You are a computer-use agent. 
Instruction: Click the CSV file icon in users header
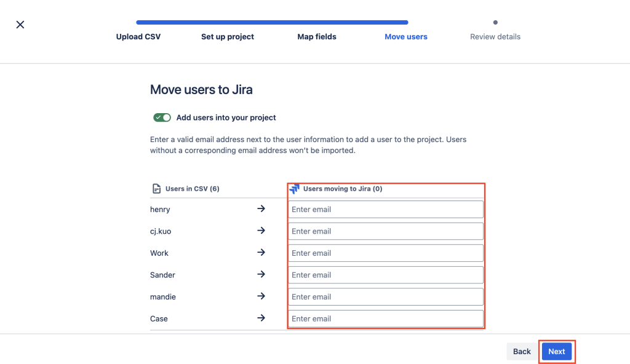[x=156, y=189]
